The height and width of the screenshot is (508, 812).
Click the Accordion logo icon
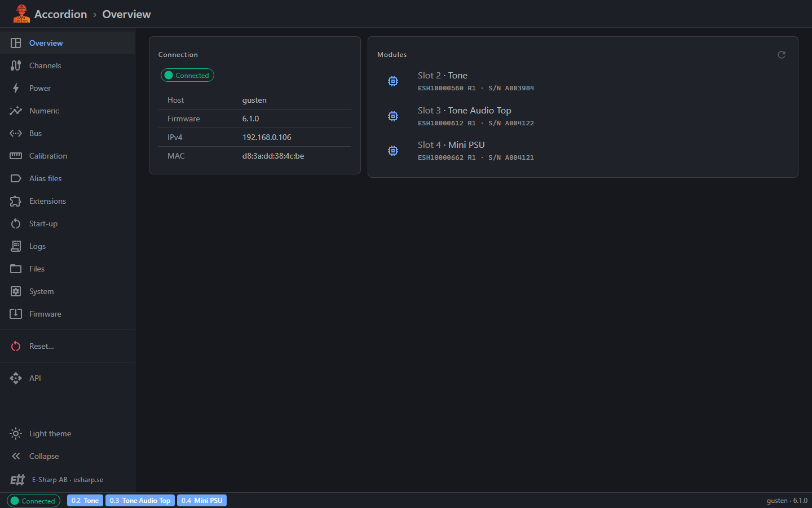(21, 14)
